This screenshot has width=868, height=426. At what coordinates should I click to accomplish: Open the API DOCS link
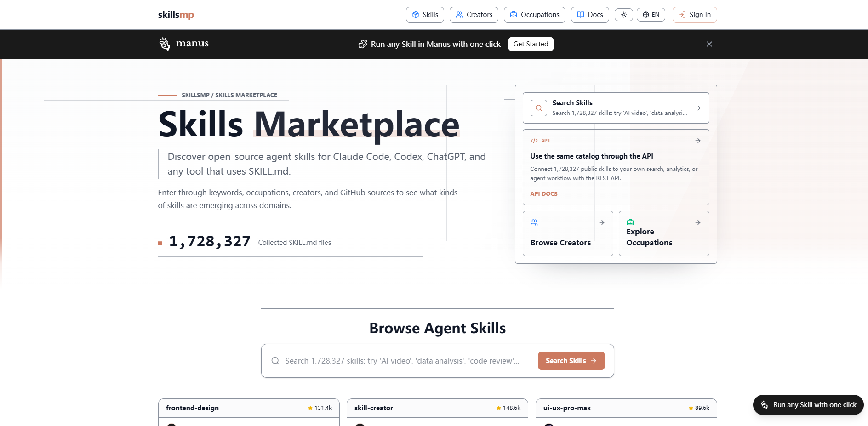pos(544,194)
